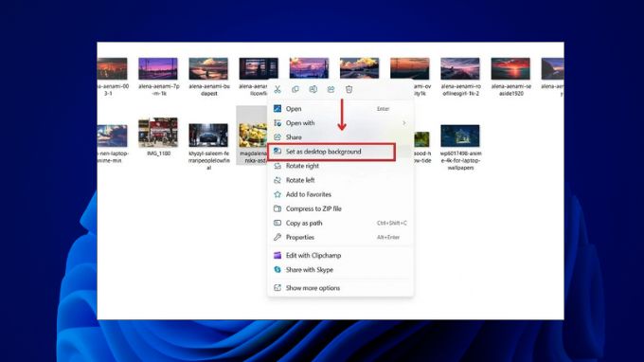This screenshot has width=644, height=362.
Task: Click the icon beside Open with
Action: [x=277, y=123]
